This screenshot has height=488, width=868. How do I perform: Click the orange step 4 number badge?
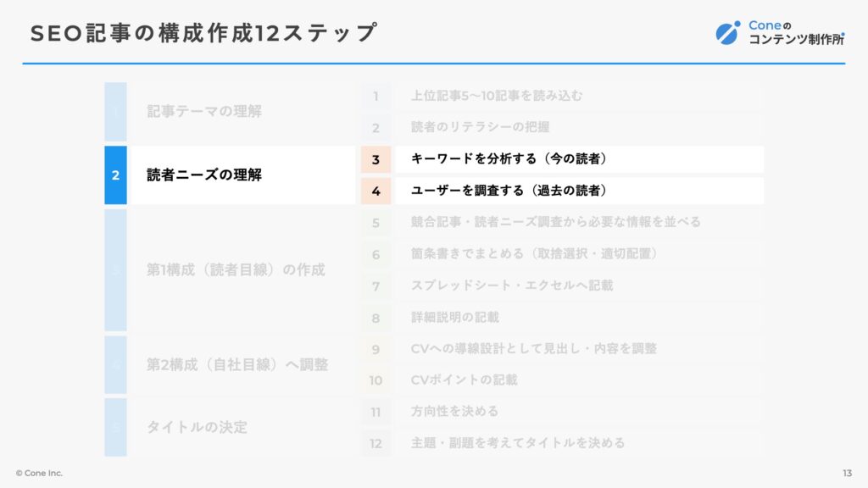(x=376, y=191)
